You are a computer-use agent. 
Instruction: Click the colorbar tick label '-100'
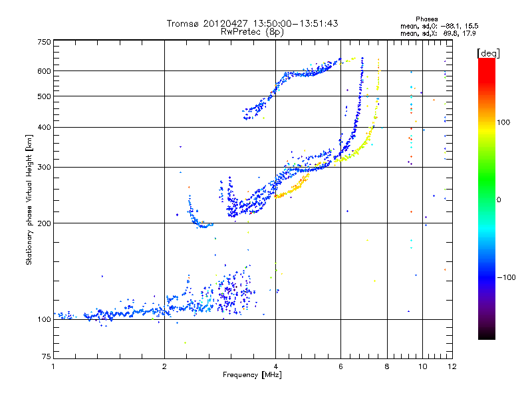(507, 277)
